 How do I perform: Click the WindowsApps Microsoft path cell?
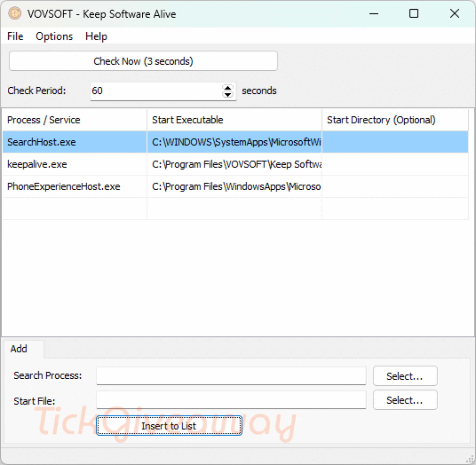pyautogui.click(x=234, y=187)
